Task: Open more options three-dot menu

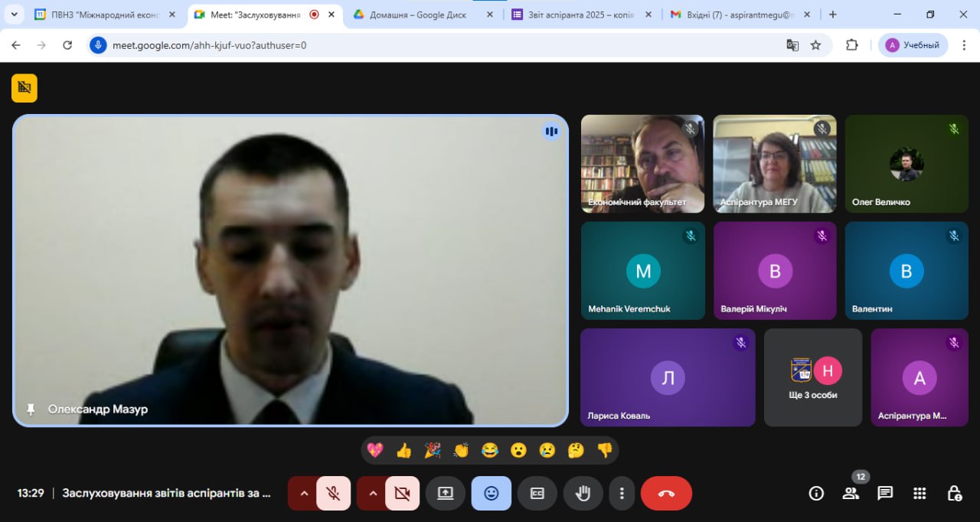Action: pyautogui.click(x=622, y=493)
